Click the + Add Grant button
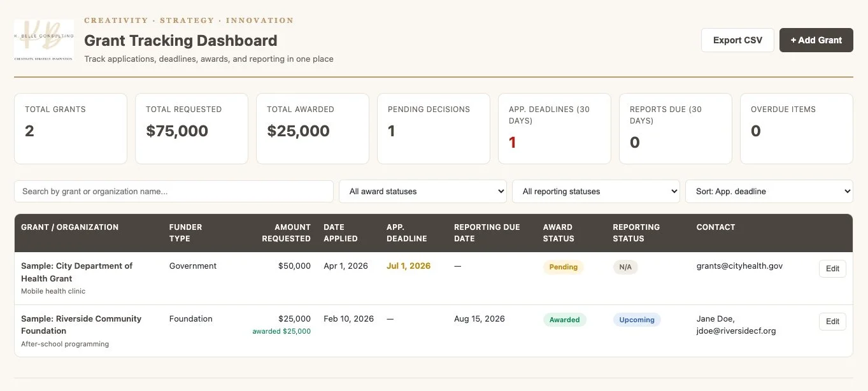Viewport: 868px width, 391px height. [816, 40]
